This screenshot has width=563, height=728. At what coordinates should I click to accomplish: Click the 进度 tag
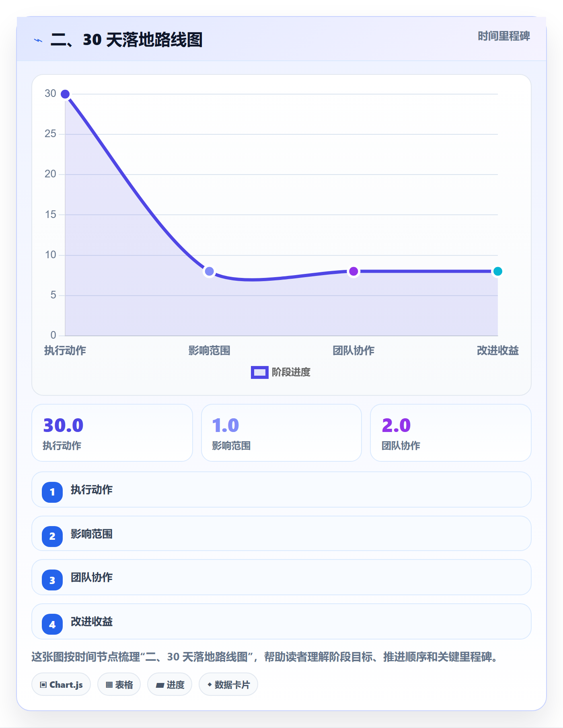170,685
